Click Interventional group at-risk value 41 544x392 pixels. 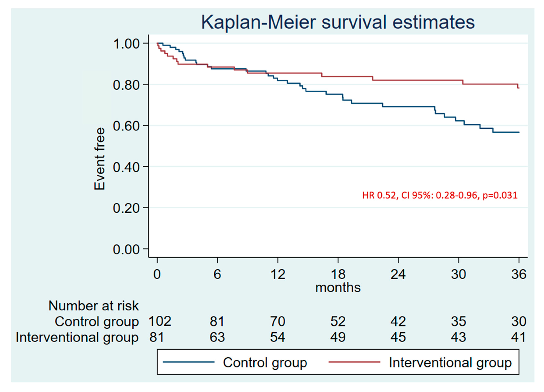[x=519, y=337]
